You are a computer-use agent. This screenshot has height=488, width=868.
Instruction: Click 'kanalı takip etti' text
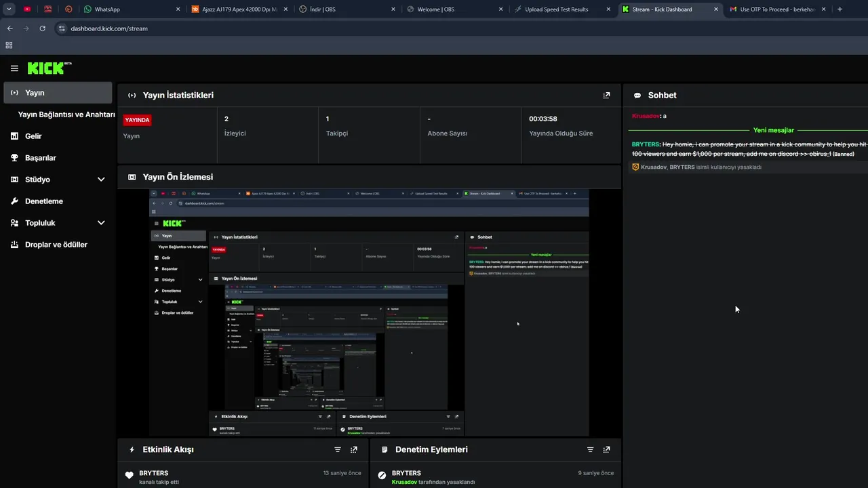click(159, 482)
